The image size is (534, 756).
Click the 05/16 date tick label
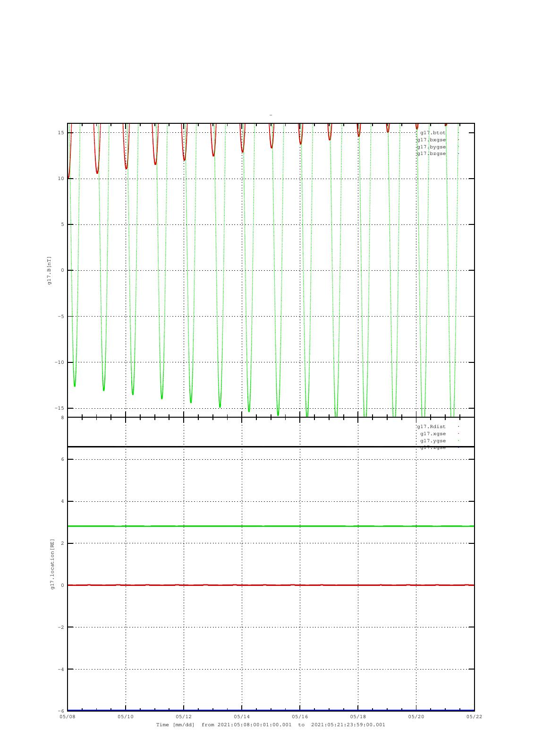(300, 717)
